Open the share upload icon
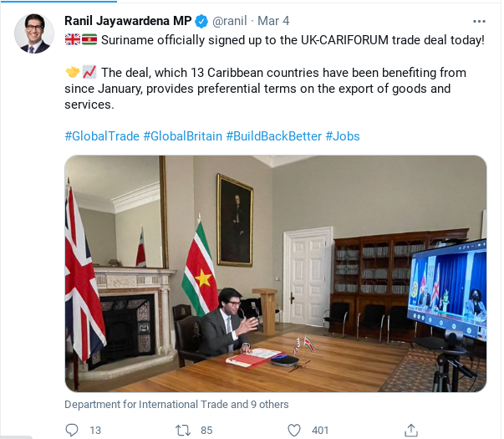504x439 pixels. tap(410, 430)
